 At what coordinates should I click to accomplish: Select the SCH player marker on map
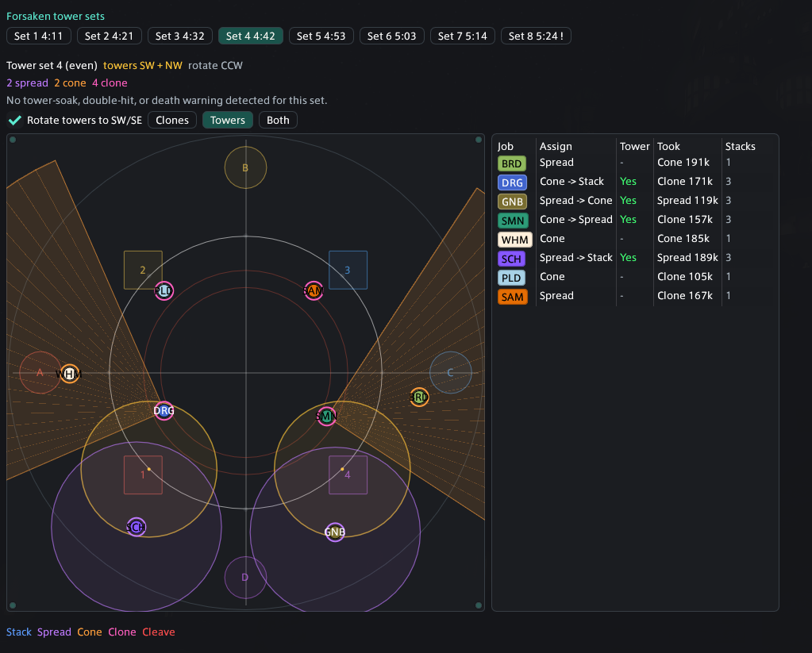click(x=137, y=527)
